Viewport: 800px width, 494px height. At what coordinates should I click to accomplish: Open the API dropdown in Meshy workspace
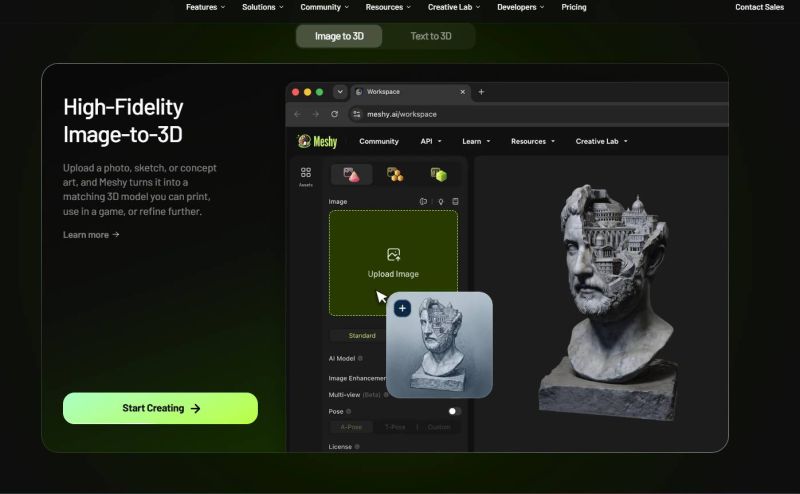coord(431,141)
